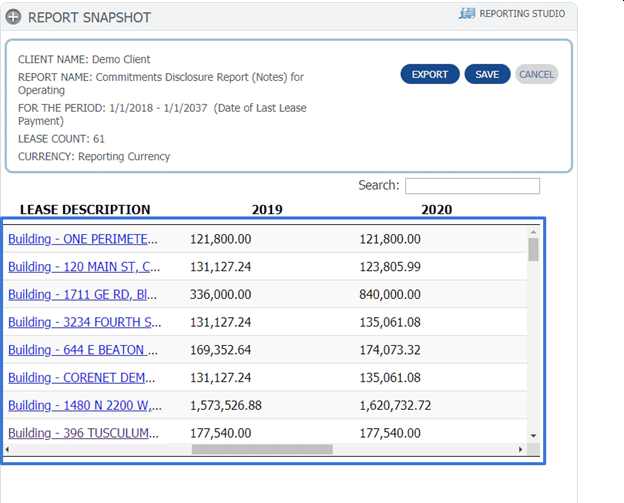Select the Building - 1711 GE RD link
Screen dimensions: 624x503
(83, 295)
